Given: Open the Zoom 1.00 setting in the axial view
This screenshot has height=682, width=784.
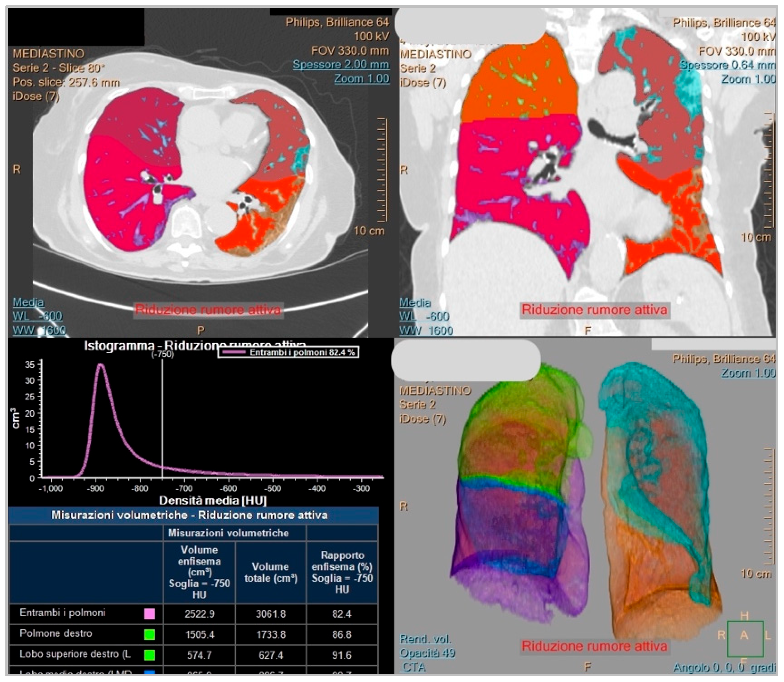Looking at the screenshot, I should coord(361,79).
